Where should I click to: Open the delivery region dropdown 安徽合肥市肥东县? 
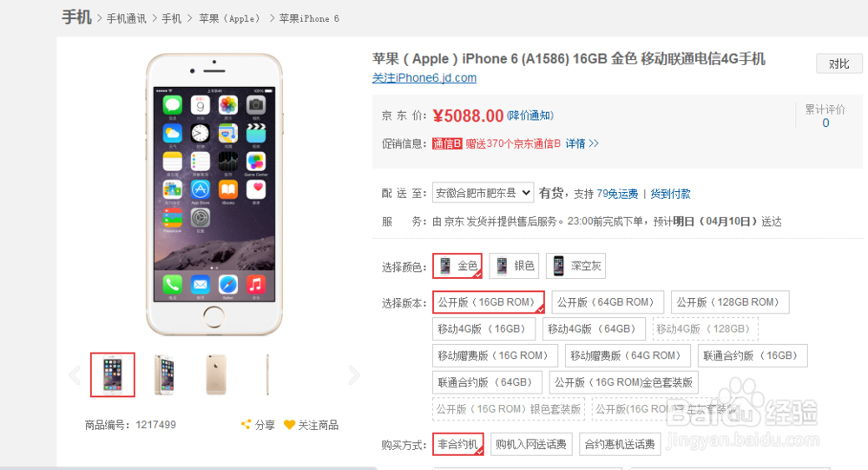483,193
